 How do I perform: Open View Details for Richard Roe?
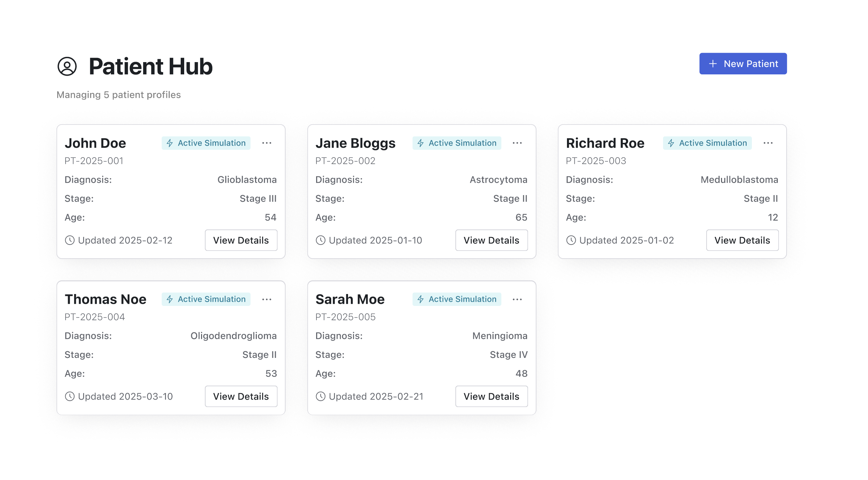[742, 240]
